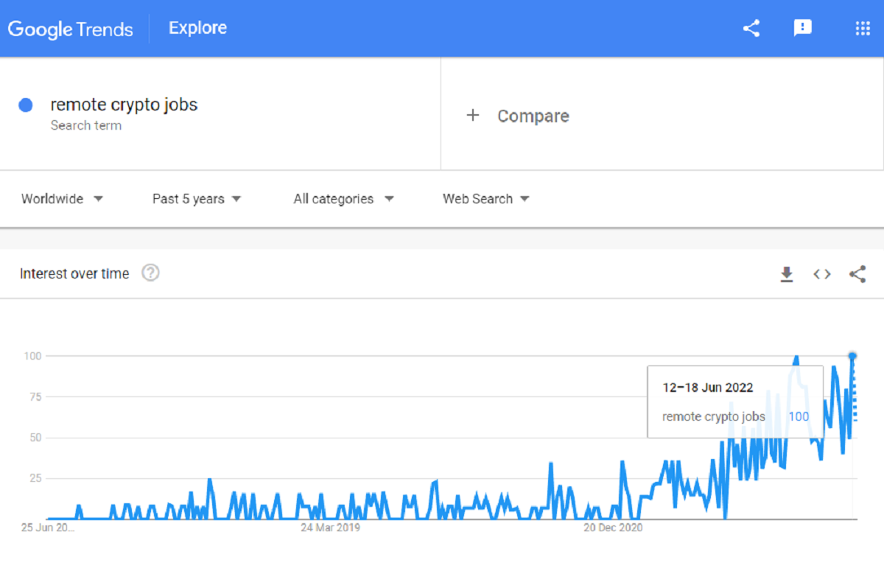Click the Google Trends logo

(x=70, y=29)
